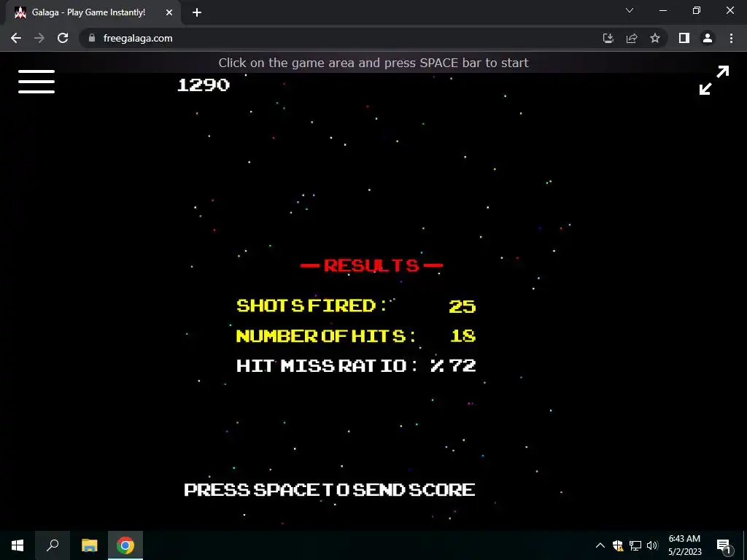Click the HIT MISS RATIO label
Screen dimensions: 747x560
(328, 366)
